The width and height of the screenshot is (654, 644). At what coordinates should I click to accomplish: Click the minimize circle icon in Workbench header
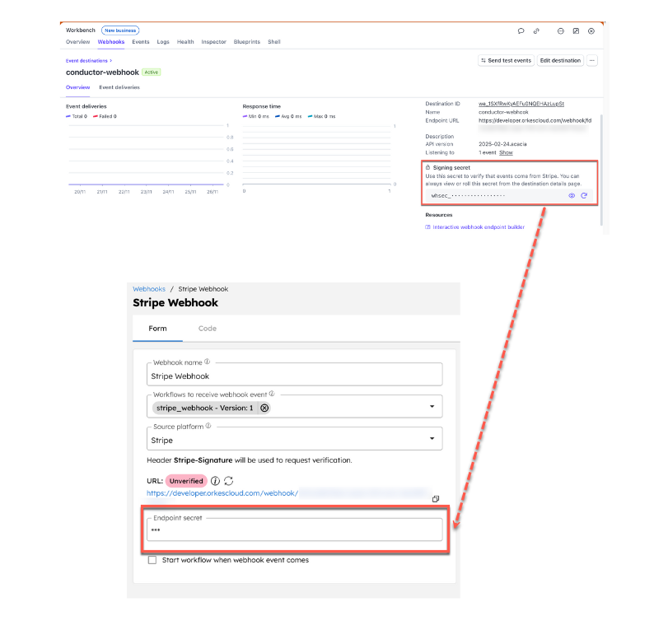click(x=561, y=30)
